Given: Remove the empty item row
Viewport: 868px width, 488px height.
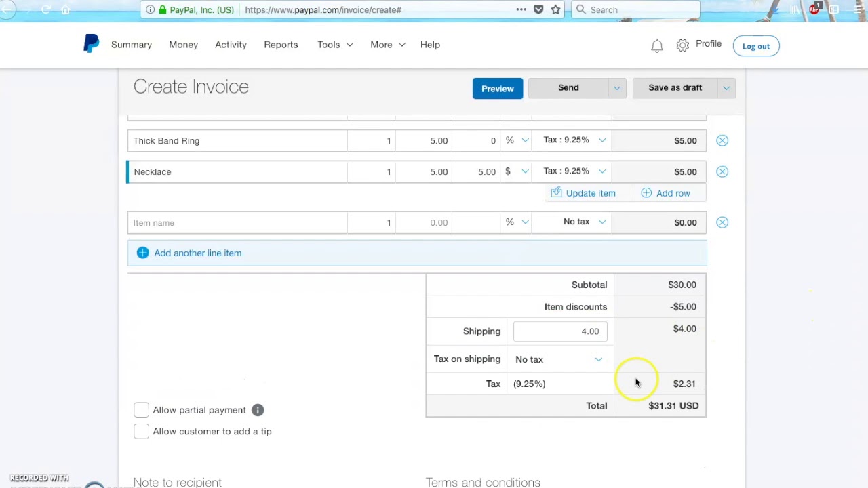Looking at the screenshot, I should pyautogui.click(x=722, y=222).
